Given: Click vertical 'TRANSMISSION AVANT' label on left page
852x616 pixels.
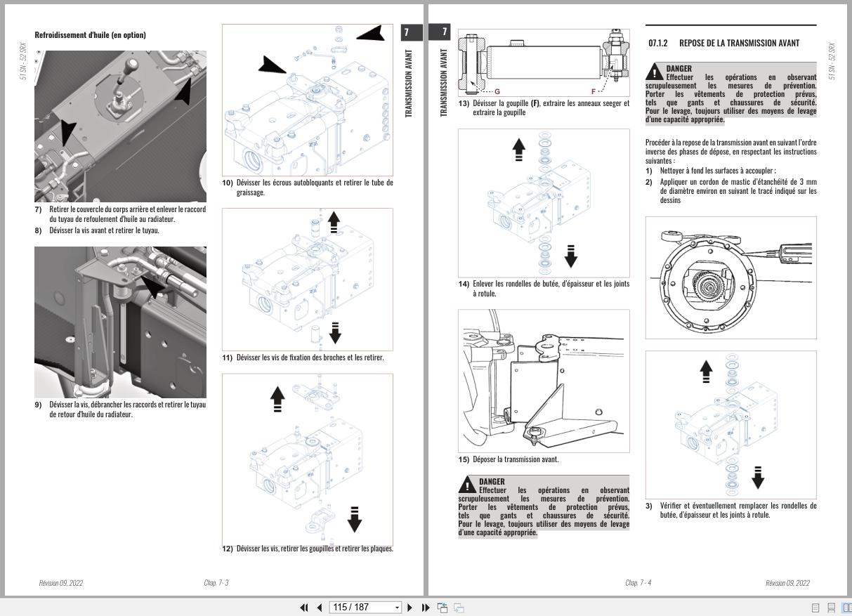Looking at the screenshot, I should (409, 83).
